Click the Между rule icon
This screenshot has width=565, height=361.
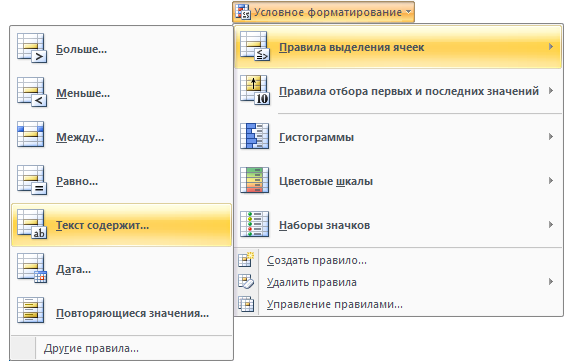[31, 134]
